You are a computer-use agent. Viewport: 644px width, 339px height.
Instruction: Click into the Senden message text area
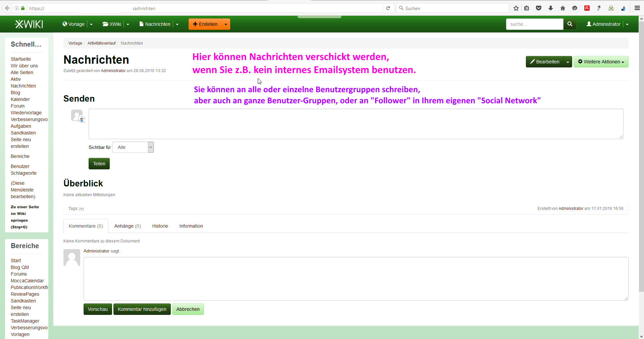[356, 124]
